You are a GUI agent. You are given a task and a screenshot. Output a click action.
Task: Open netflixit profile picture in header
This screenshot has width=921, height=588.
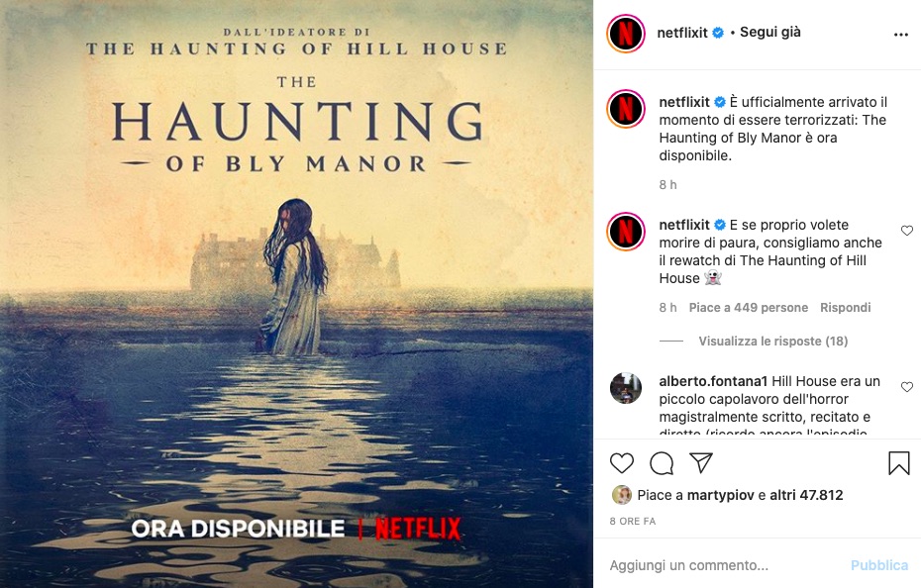[626, 34]
